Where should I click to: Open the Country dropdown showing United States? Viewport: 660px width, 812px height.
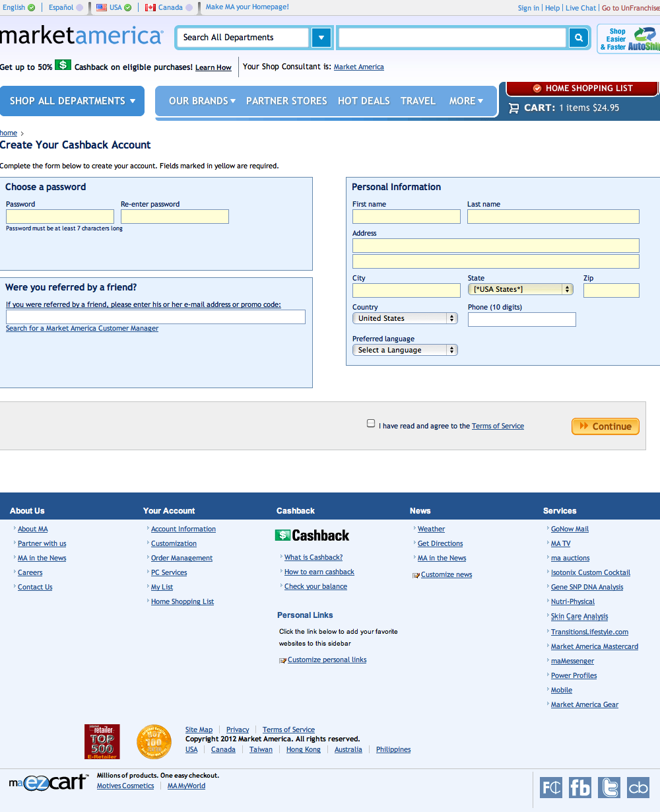(405, 318)
